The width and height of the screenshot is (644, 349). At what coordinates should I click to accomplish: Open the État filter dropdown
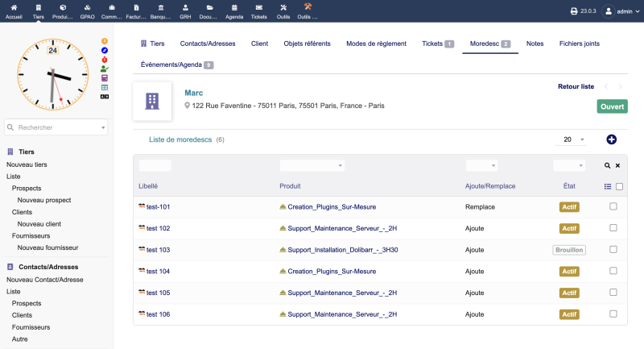[569, 165]
